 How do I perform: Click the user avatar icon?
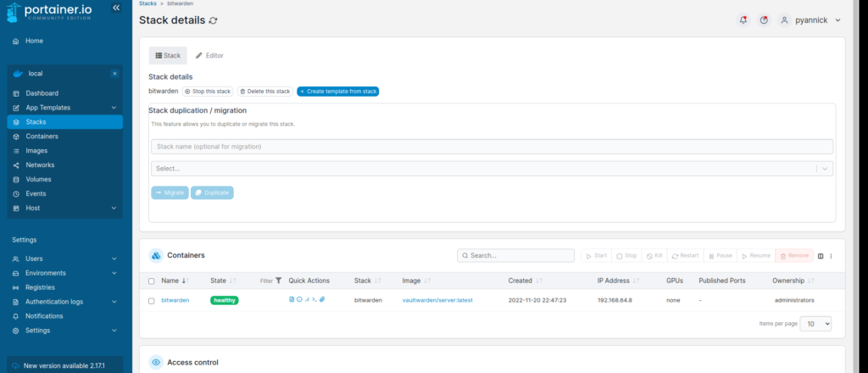[784, 20]
